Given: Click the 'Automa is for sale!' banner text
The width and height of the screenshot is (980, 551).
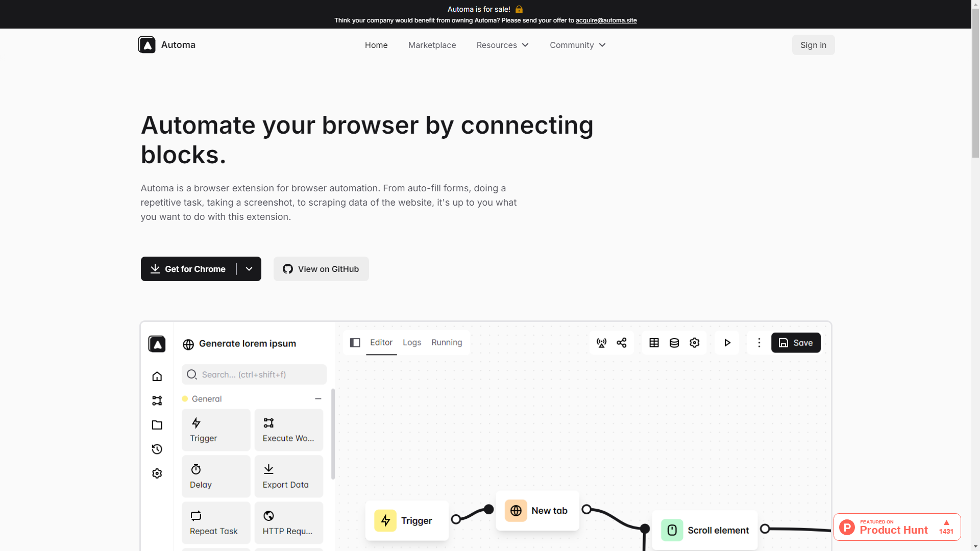Looking at the screenshot, I should [x=479, y=9].
